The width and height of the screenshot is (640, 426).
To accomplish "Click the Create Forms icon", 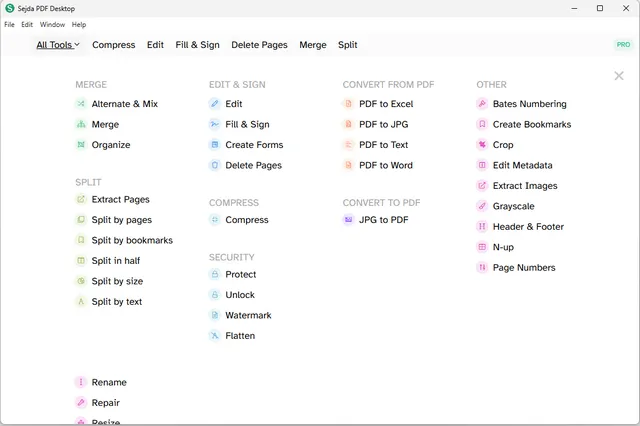I will [x=215, y=144].
